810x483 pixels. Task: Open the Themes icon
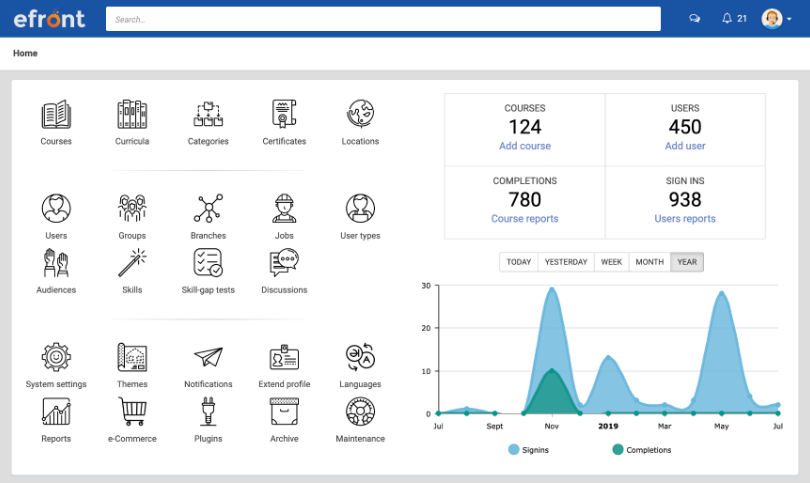click(132, 357)
